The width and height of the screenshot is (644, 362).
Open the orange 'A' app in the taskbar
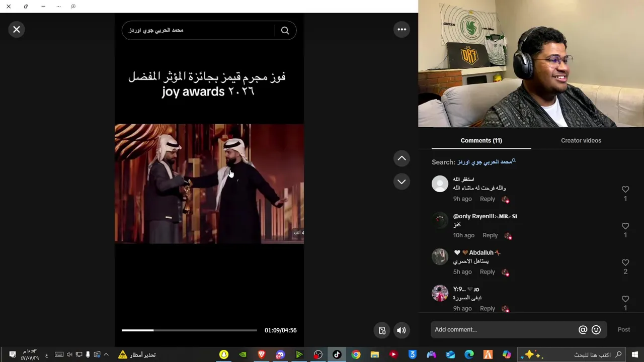(488, 355)
